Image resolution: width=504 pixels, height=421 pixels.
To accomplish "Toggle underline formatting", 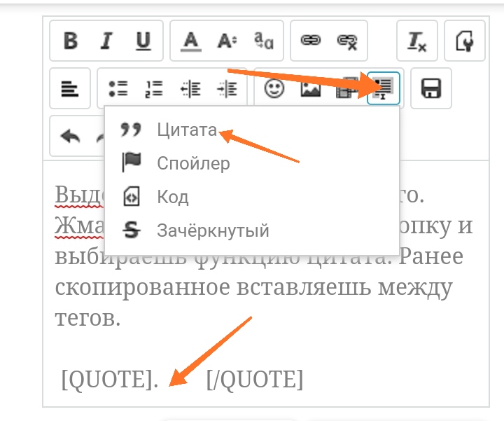I will click(x=143, y=41).
